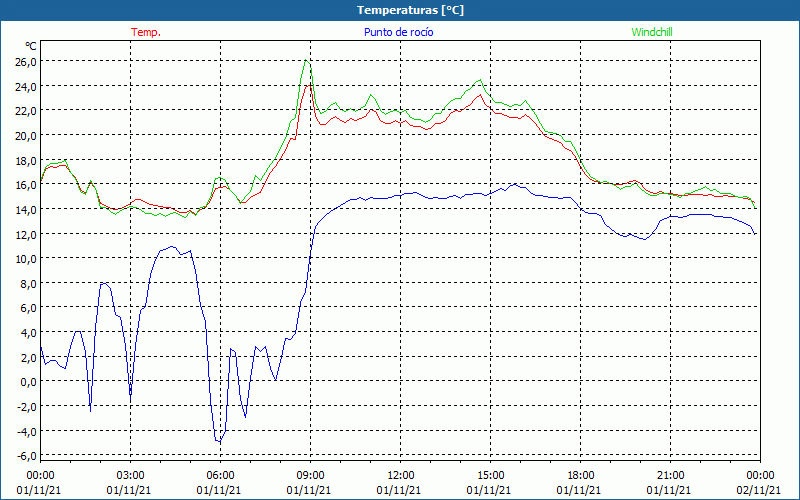Click the 0,0 y-axis value
This screenshot has width=800, height=500.
click(28, 382)
